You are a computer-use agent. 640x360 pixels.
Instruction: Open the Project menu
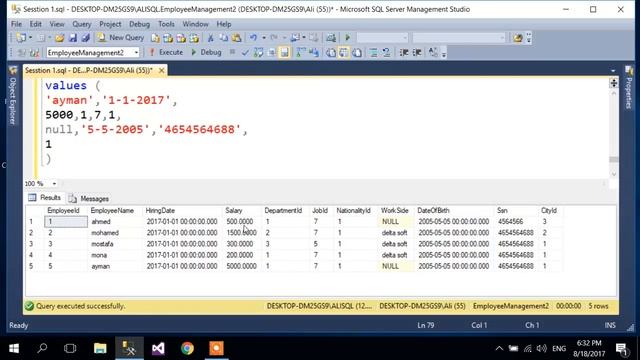110,24
